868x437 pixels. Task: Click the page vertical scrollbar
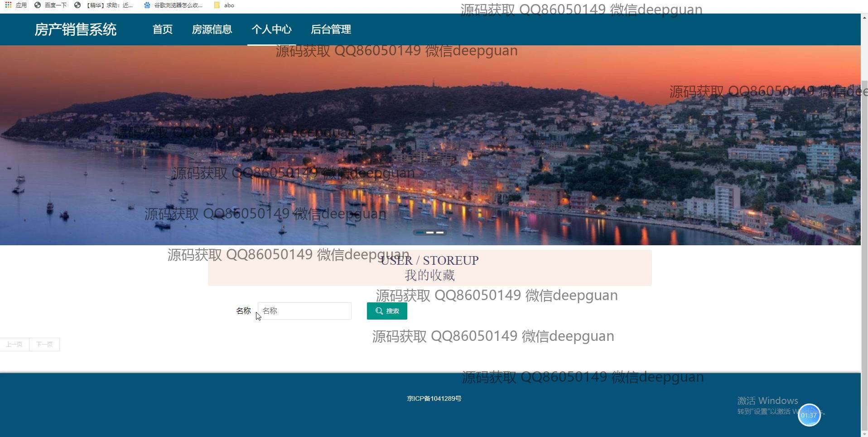click(864, 256)
